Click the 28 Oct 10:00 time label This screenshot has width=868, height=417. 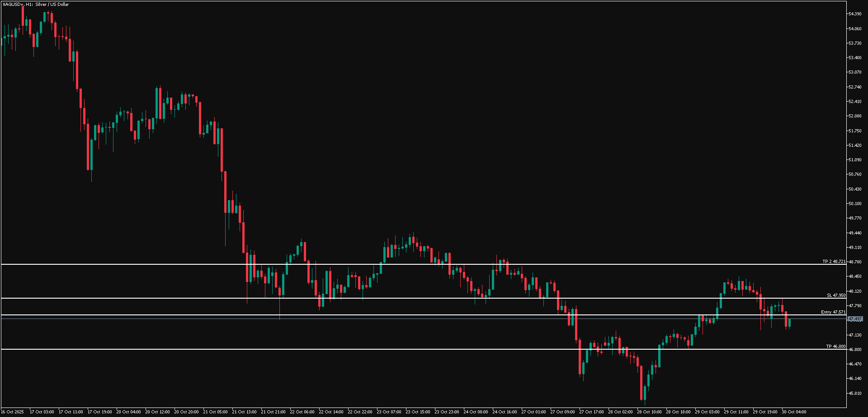click(x=649, y=412)
